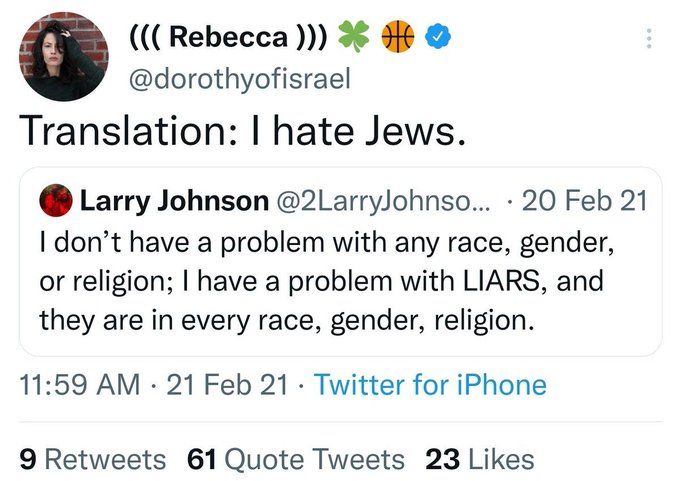The height and width of the screenshot is (481, 680).
Task: View the 23 Likes list
Action: (480, 459)
